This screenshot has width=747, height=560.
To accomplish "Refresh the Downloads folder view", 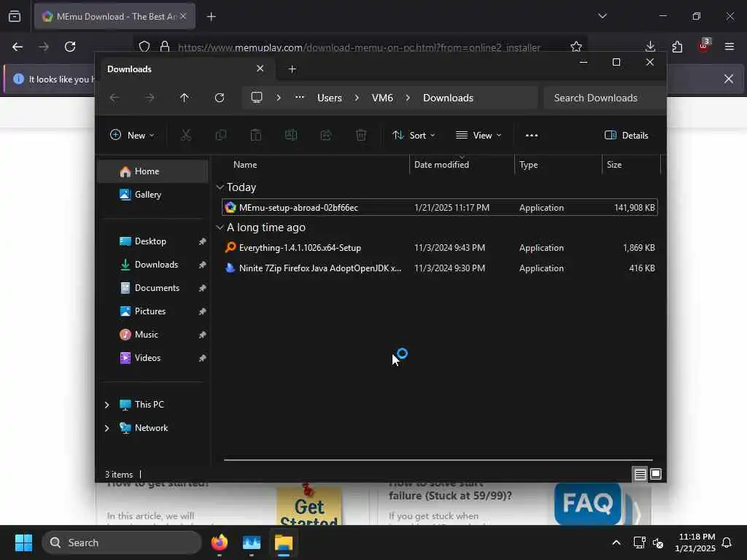I will [x=220, y=98].
